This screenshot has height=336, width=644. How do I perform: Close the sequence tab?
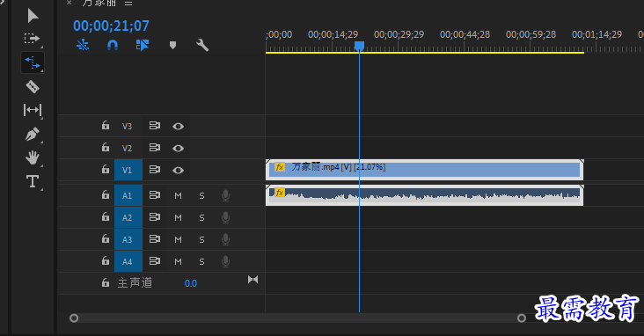pyautogui.click(x=69, y=3)
